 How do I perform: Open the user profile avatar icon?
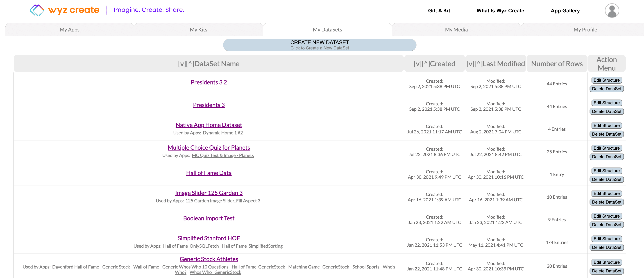point(611,10)
